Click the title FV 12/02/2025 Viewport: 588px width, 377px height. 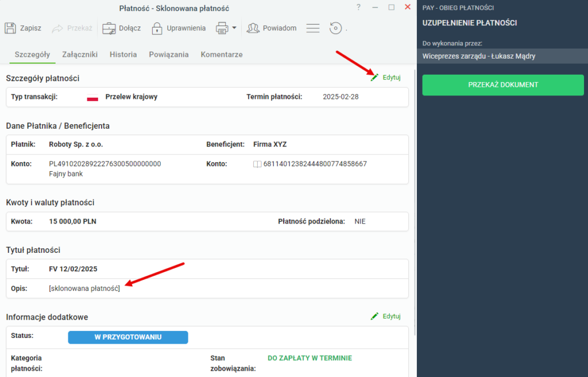coord(73,269)
